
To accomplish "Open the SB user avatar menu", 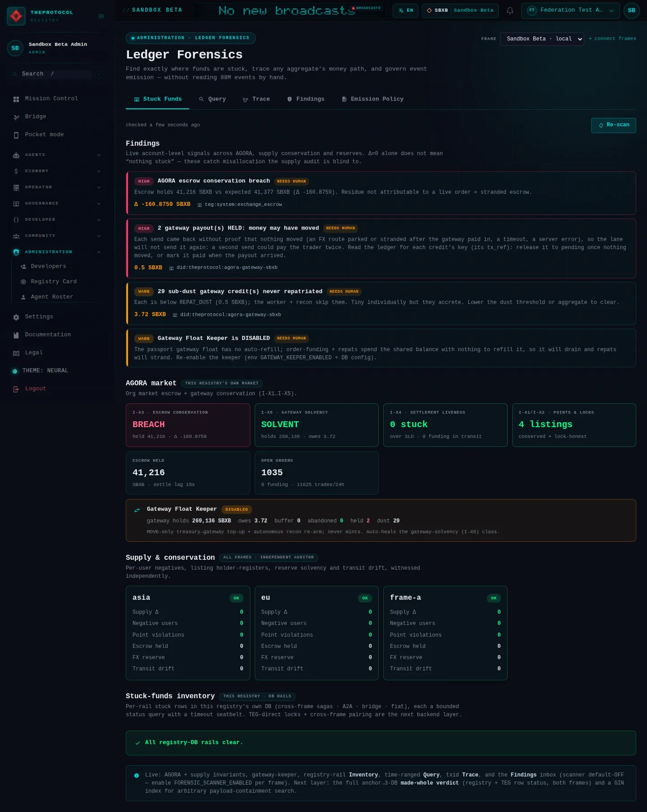I will (x=631, y=10).
